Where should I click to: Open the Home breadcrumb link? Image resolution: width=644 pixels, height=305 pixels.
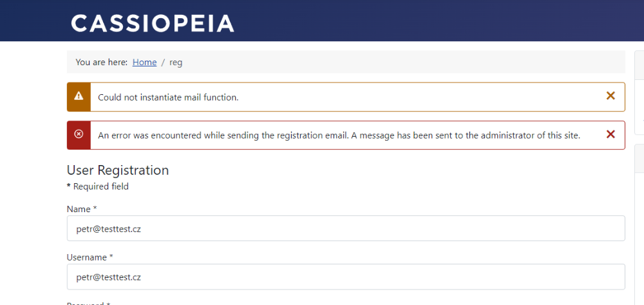pos(144,63)
